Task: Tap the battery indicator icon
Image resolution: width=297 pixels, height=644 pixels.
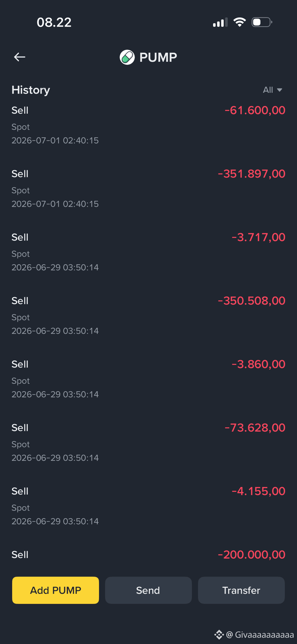Action: pos(262,22)
